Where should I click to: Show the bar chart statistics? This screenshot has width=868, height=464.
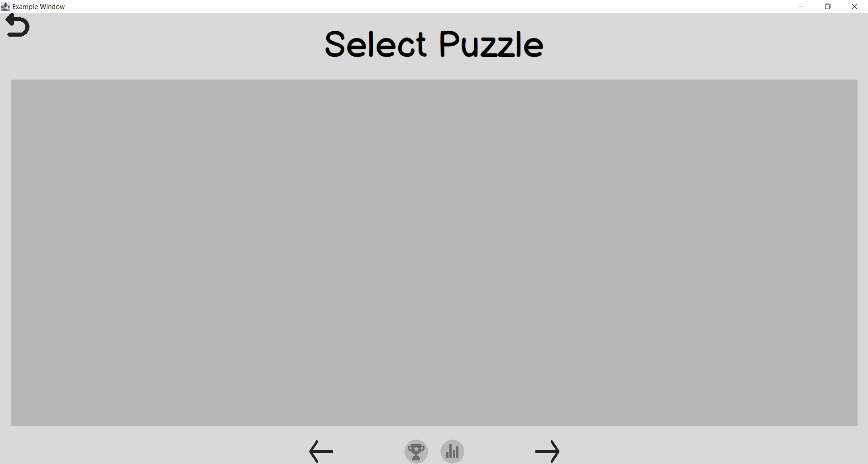pos(452,451)
